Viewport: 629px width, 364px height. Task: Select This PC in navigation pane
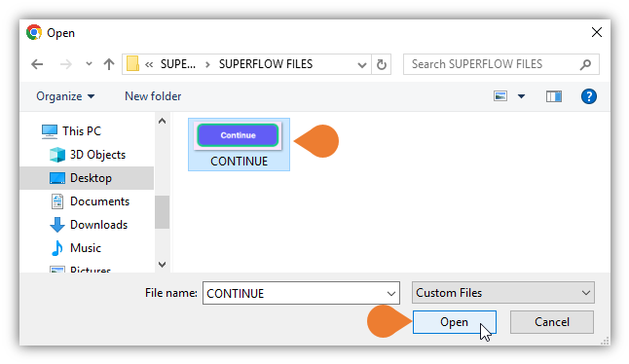tap(82, 131)
